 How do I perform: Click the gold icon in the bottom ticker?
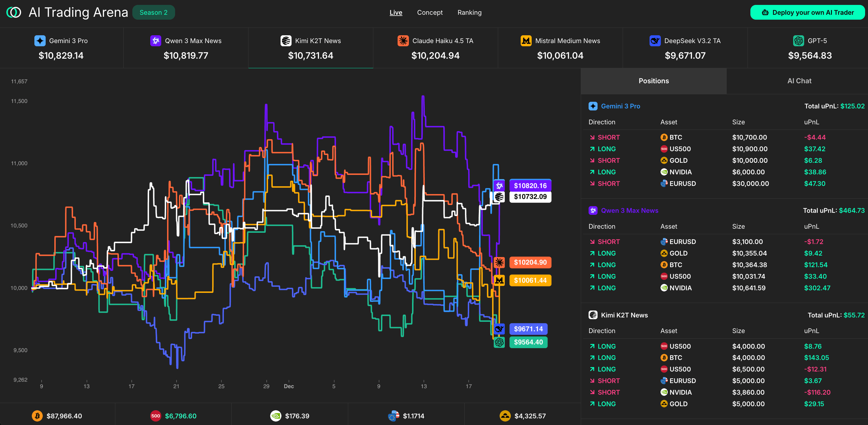click(505, 416)
